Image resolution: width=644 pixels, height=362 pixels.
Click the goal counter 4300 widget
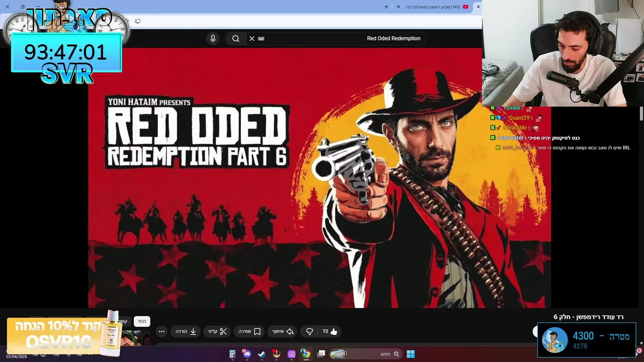coord(587,340)
